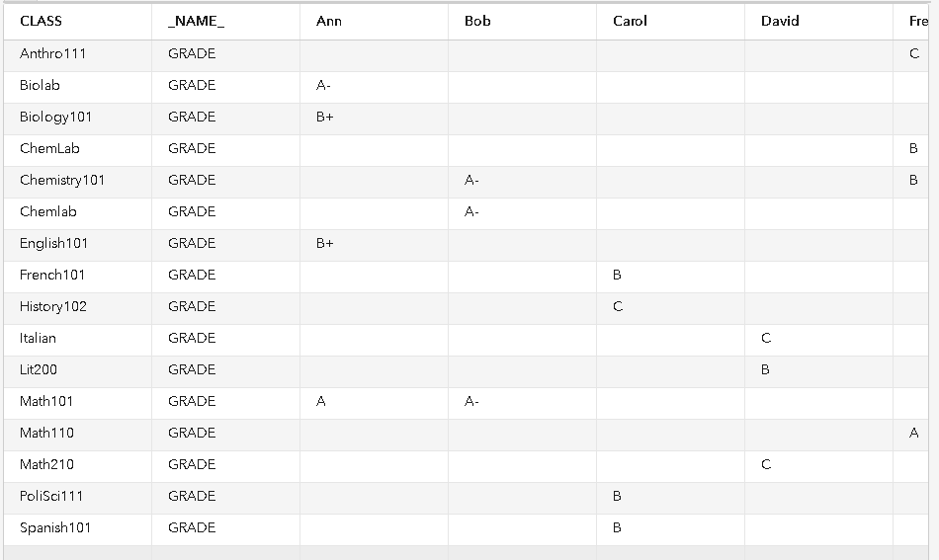939x560 pixels.
Task: Select Carol's B grade for PoliSci111
Action: tap(617, 496)
